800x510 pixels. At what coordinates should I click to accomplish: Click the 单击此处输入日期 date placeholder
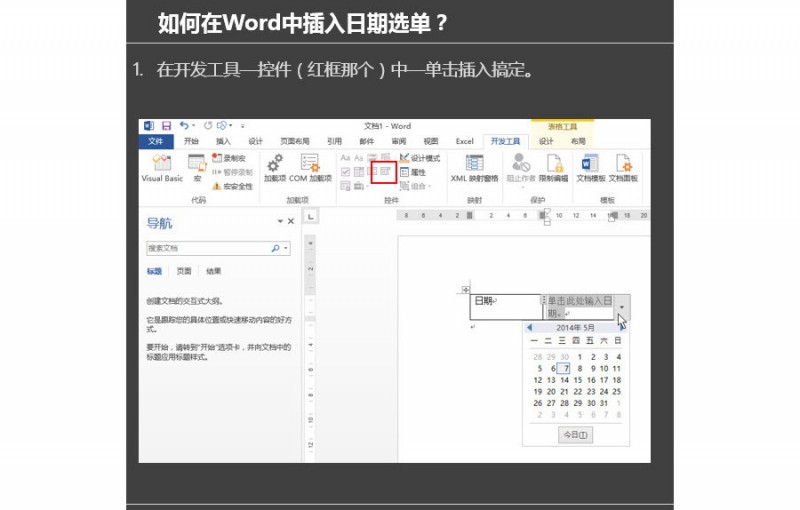pos(580,307)
